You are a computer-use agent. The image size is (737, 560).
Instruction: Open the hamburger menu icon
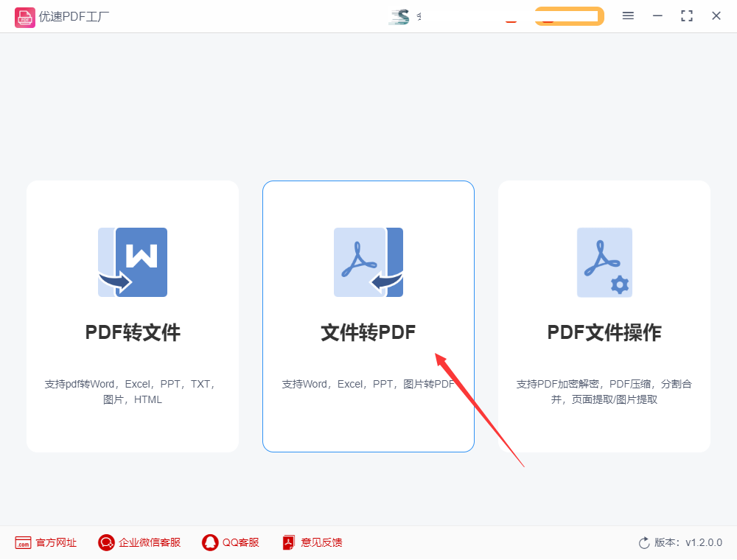point(628,16)
